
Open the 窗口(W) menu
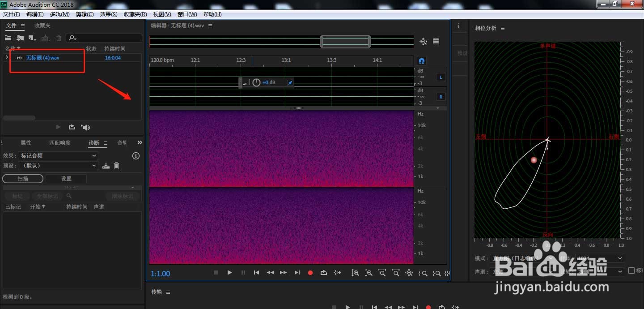pos(187,14)
